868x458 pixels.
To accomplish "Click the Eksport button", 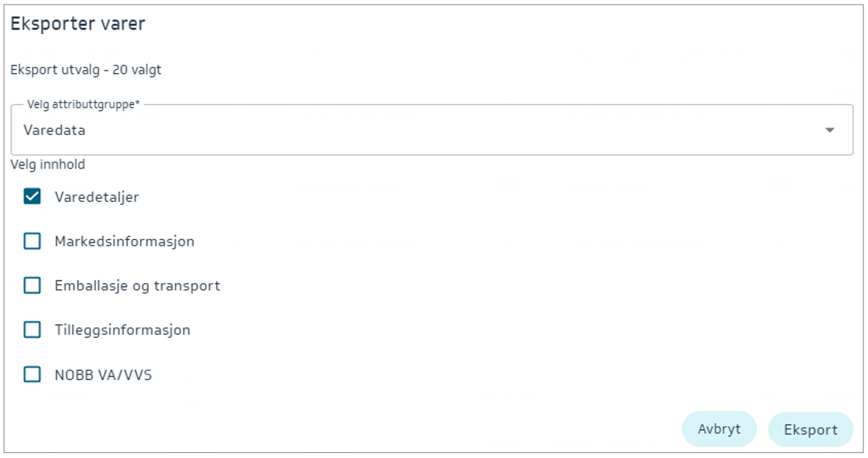I will pos(811,430).
